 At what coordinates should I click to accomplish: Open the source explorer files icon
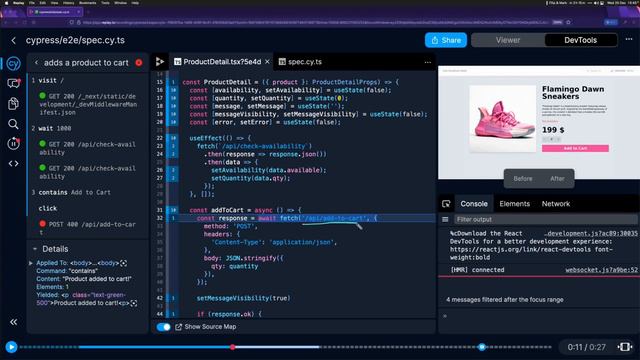[13, 104]
